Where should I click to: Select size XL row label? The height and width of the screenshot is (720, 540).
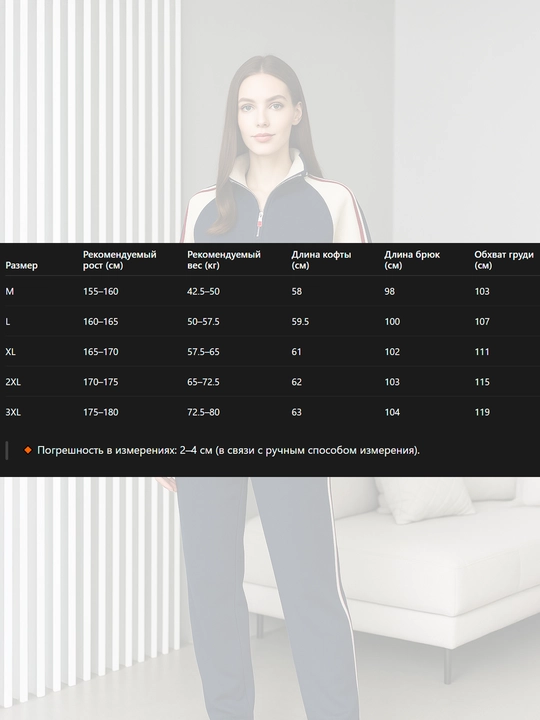(11, 352)
